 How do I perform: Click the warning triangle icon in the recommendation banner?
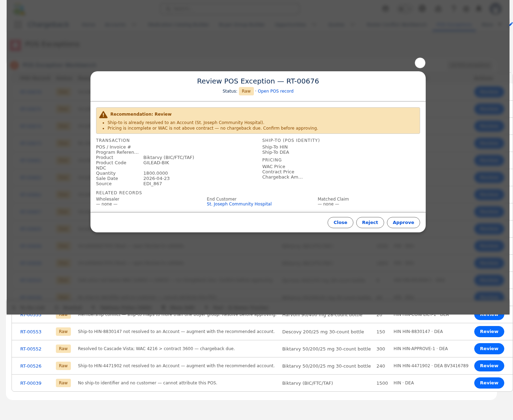(x=103, y=115)
